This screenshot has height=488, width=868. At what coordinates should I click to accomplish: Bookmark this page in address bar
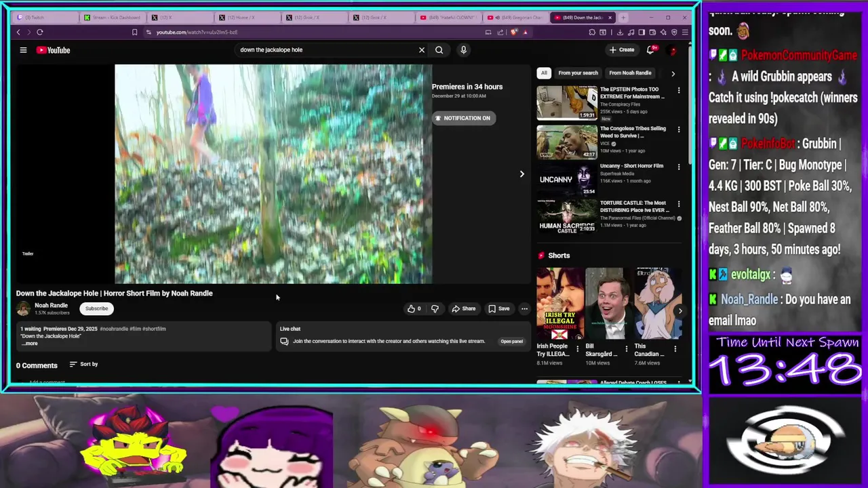(134, 32)
